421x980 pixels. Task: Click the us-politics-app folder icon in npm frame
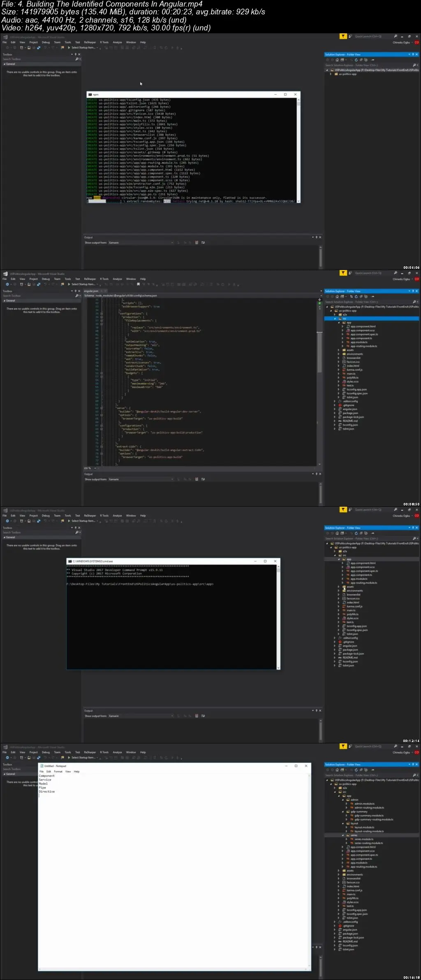(x=336, y=74)
